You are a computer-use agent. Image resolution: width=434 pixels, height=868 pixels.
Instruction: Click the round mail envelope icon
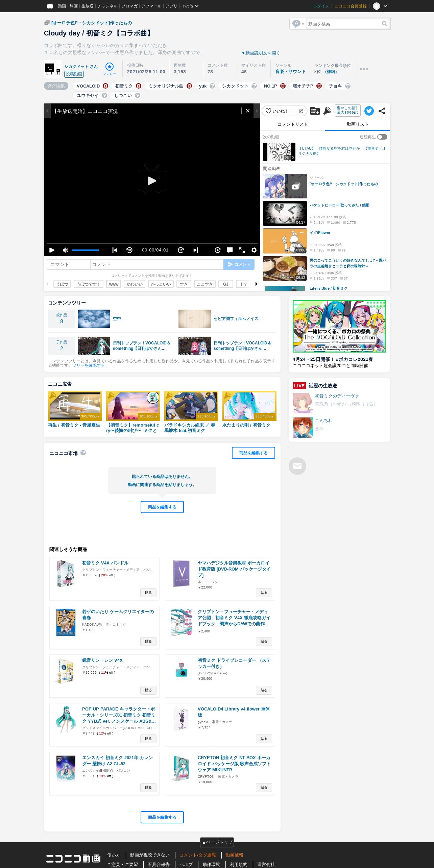point(297,466)
